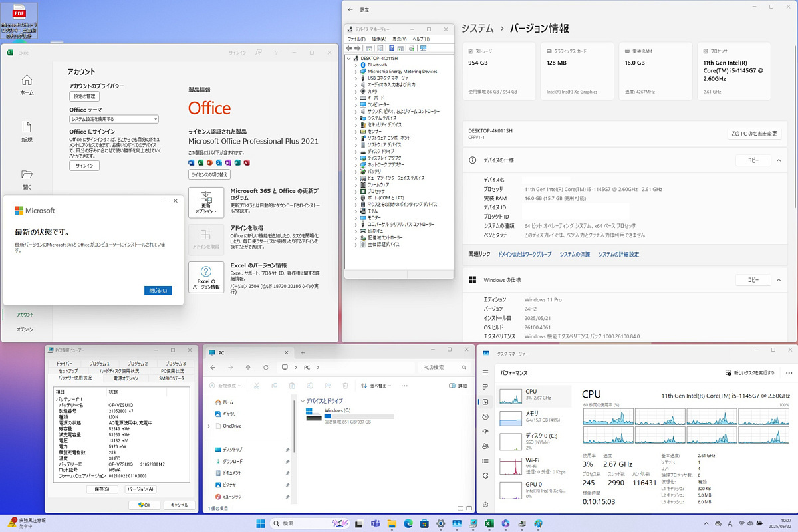This screenshot has width=798, height=532.
Task: Click コピー button for デバイスの仕様
Action: [x=753, y=160]
